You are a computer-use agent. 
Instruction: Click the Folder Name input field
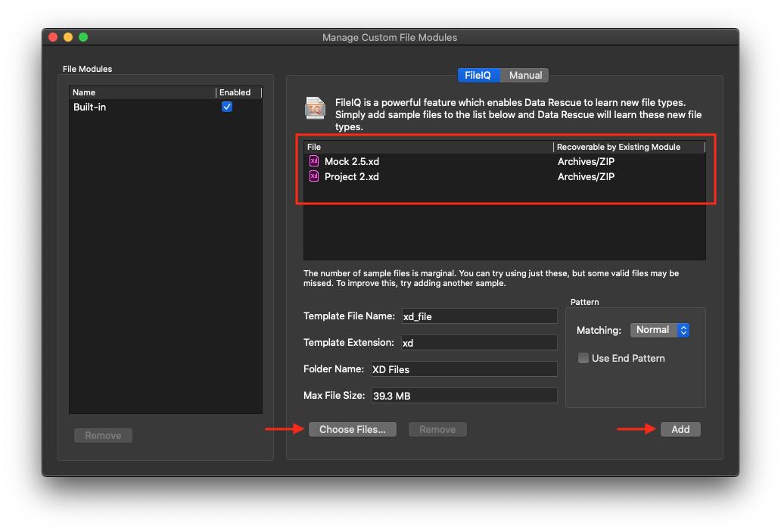[x=462, y=369]
